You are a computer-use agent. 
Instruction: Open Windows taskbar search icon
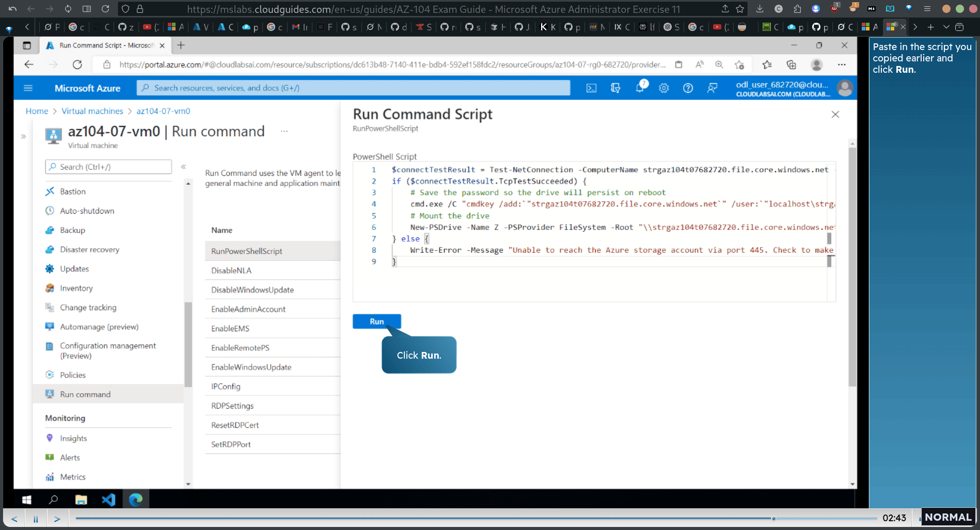coord(53,500)
